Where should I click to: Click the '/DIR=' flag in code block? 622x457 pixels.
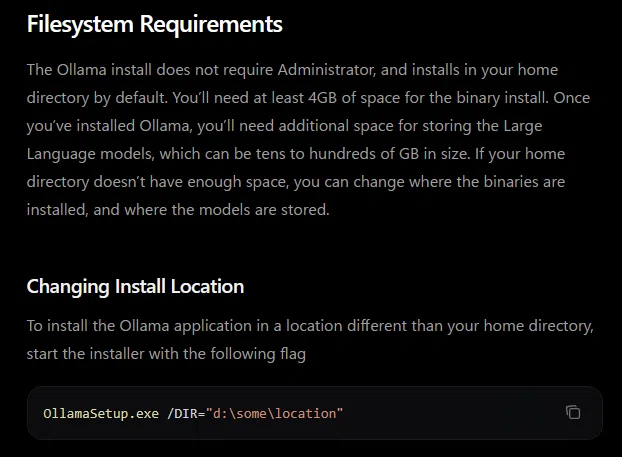[x=186, y=414]
